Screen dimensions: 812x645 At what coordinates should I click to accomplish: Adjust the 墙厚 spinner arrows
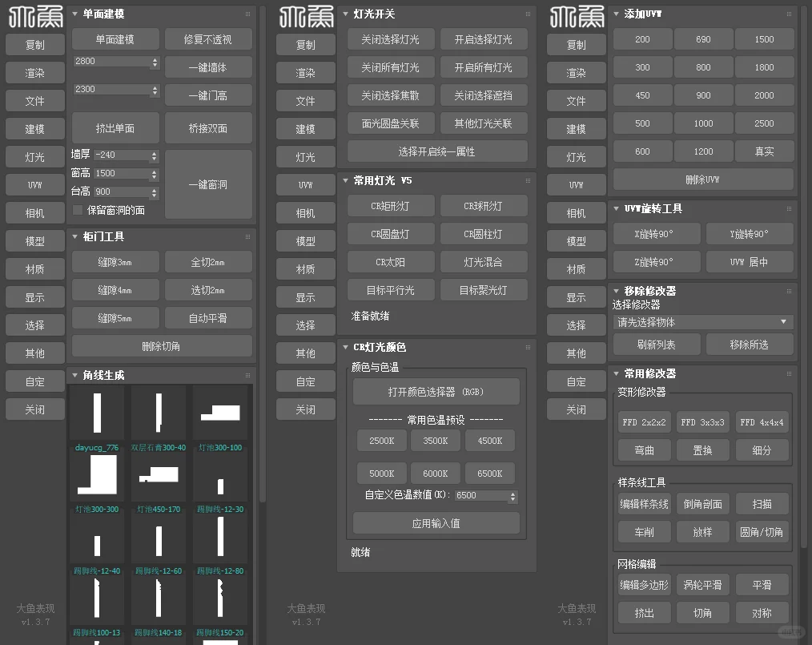coord(155,156)
